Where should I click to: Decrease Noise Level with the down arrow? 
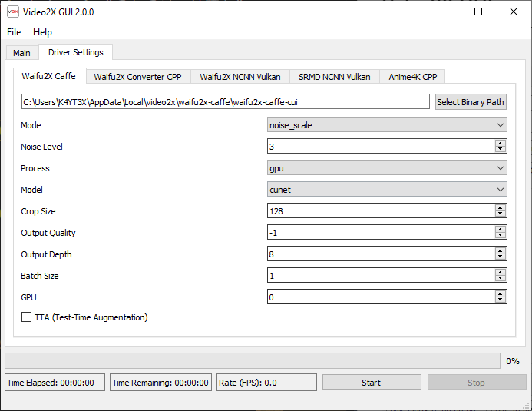tap(500, 149)
